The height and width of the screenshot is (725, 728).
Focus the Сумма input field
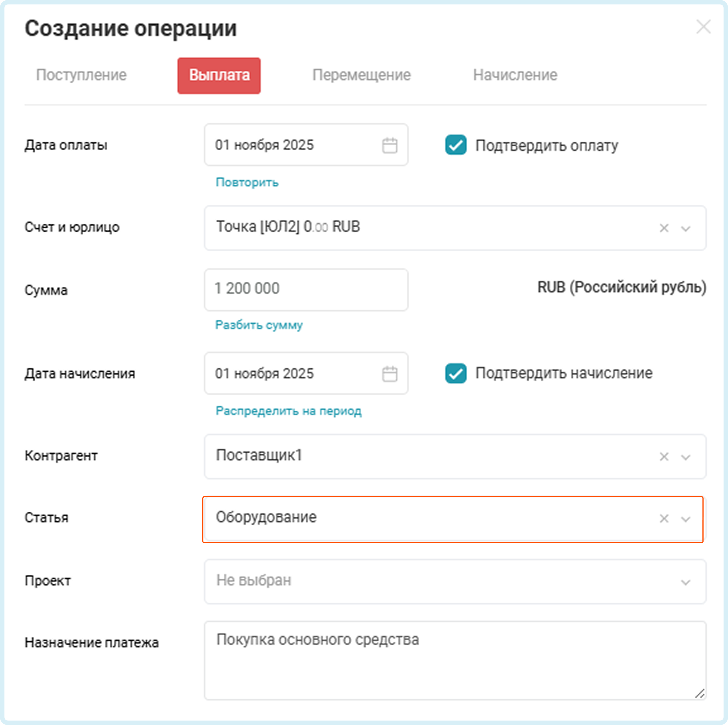(306, 289)
